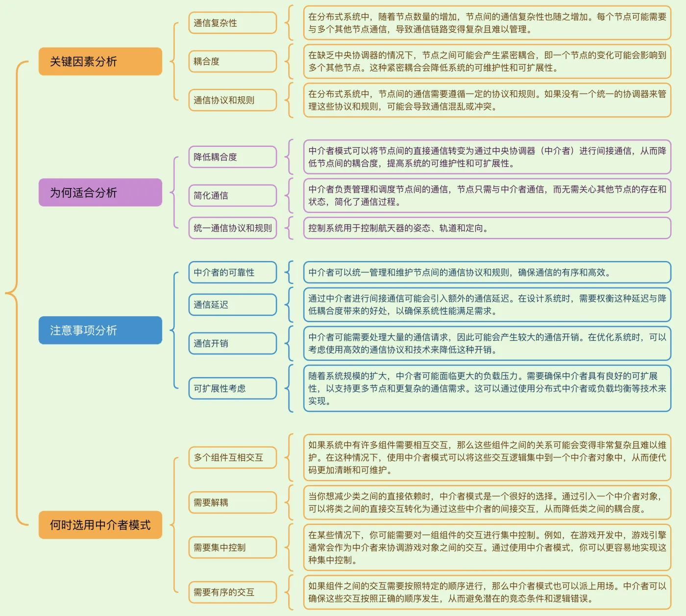This screenshot has width=686, height=616.
Task: Click the note starting 中介者可能需要处理大量的通信请求
Action: [487, 343]
